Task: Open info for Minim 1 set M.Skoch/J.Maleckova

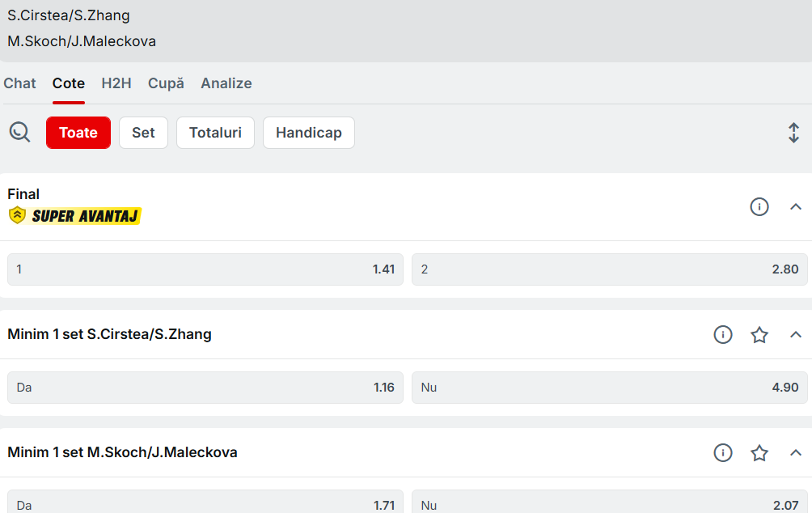Action: [722, 452]
